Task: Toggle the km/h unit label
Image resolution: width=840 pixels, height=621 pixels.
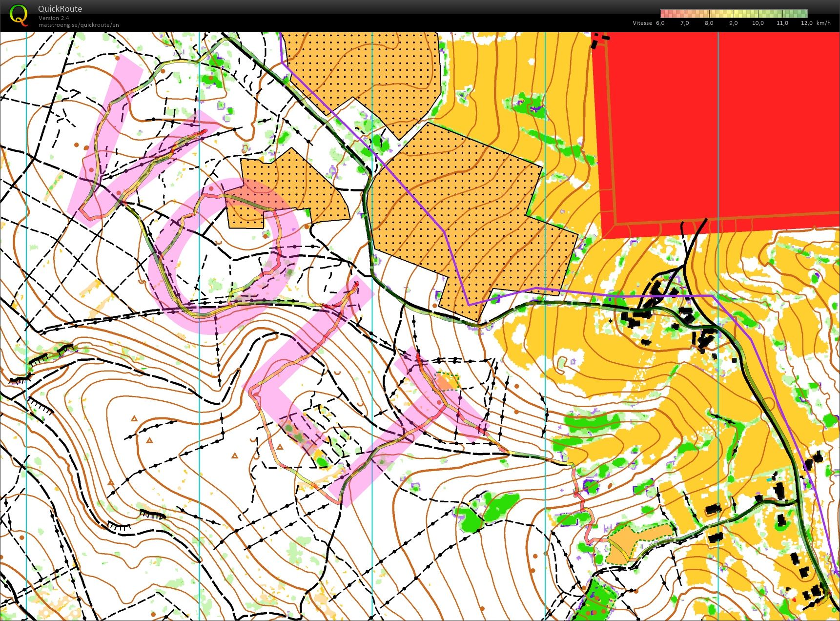Action: [822, 23]
